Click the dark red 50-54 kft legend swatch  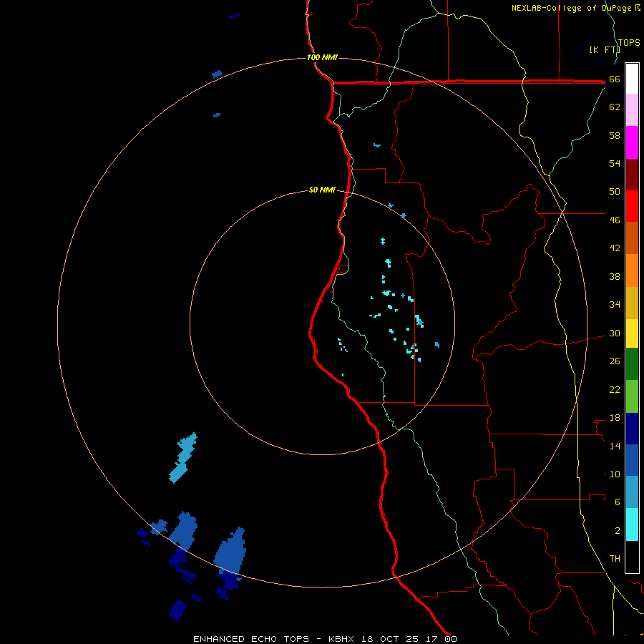[x=632, y=175]
